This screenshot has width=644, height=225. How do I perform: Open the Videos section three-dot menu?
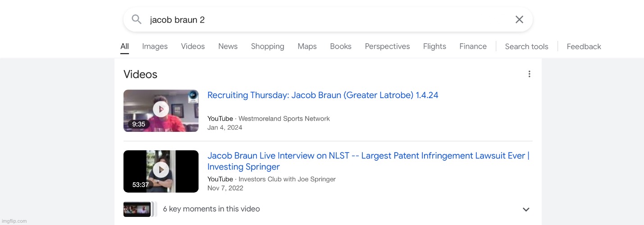point(529,74)
